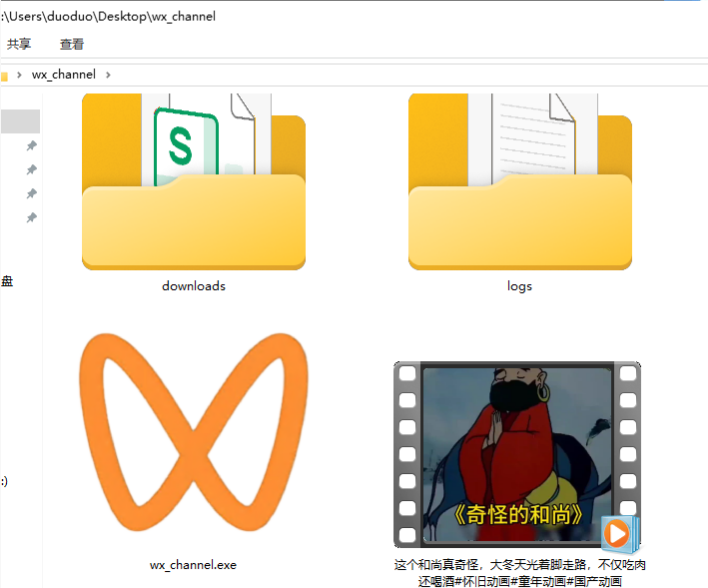Expand chevron before wx_channel breadcrumb
The width and height of the screenshot is (708, 588).
[19, 75]
